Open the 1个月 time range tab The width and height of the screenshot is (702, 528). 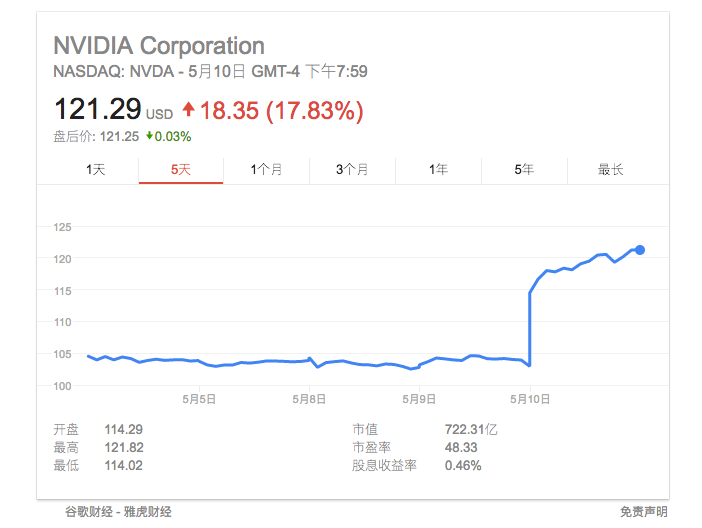coord(267,170)
